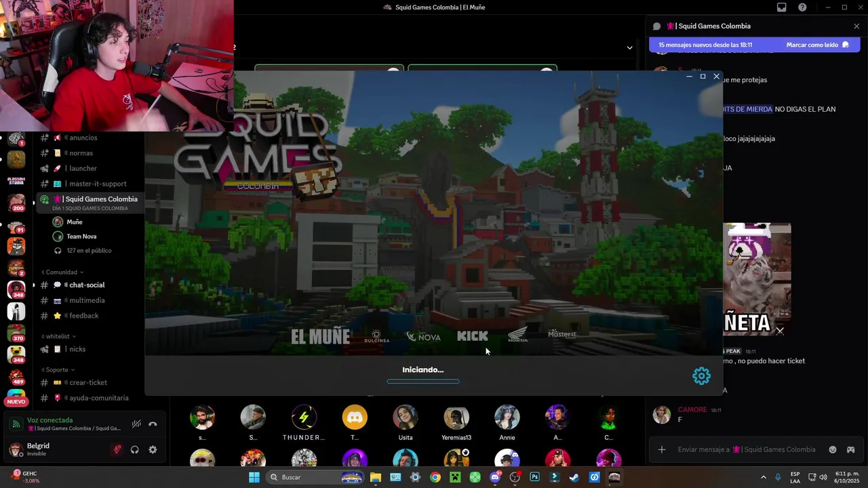Open Discord user settings gear
Image resolution: width=868 pixels, height=488 pixels.
point(153,449)
